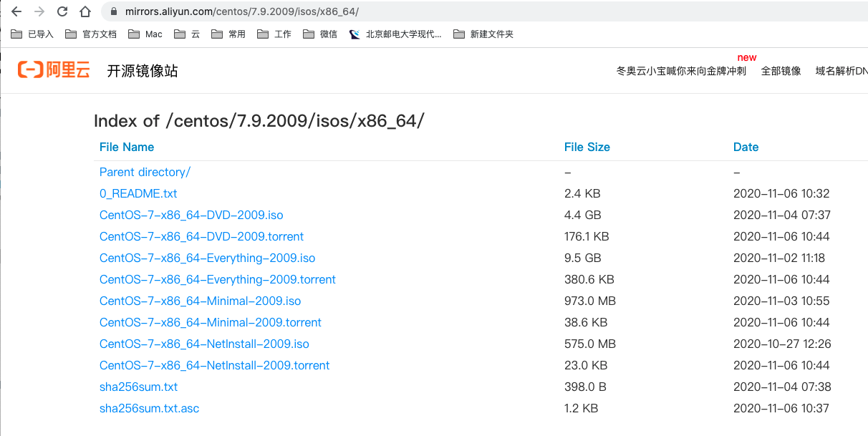The height and width of the screenshot is (436, 868).
Task: Click the date 2020-11-02 11:18
Action: point(779,258)
